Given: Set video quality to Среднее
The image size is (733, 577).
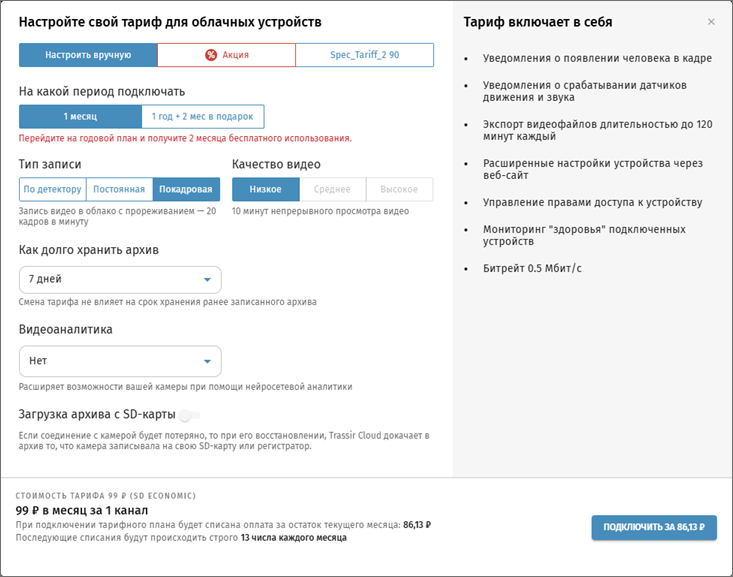Looking at the screenshot, I should coord(332,189).
